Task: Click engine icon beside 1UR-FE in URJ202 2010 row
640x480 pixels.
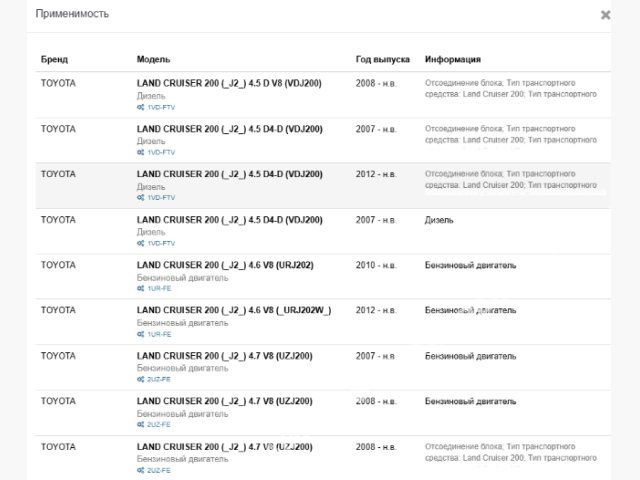Action: tap(140, 288)
